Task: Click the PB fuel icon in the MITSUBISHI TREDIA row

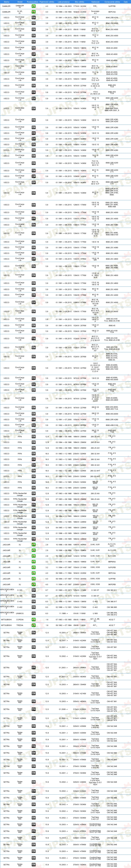Action: (x=34, y=625)
